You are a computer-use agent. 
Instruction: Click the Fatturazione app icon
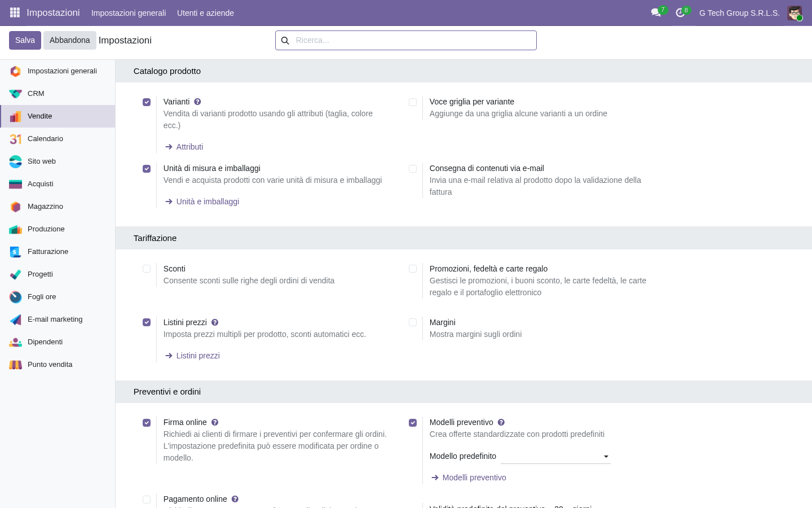pyautogui.click(x=16, y=252)
